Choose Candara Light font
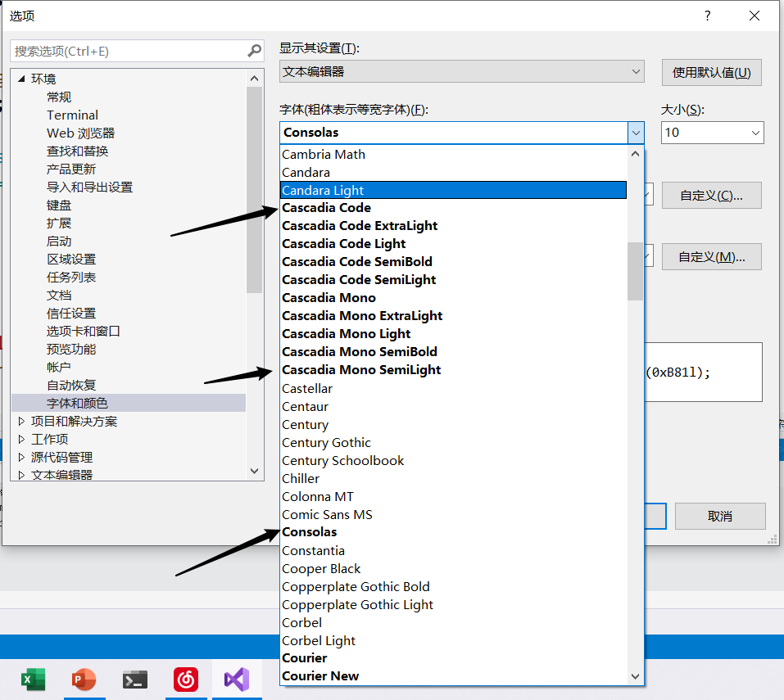This screenshot has width=784, height=700. [x=453, y=190]
